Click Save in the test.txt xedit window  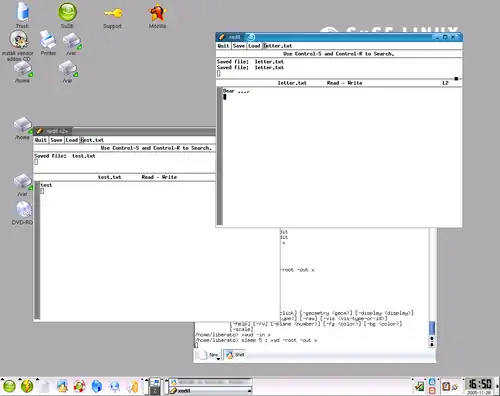(x=56, y=140)
